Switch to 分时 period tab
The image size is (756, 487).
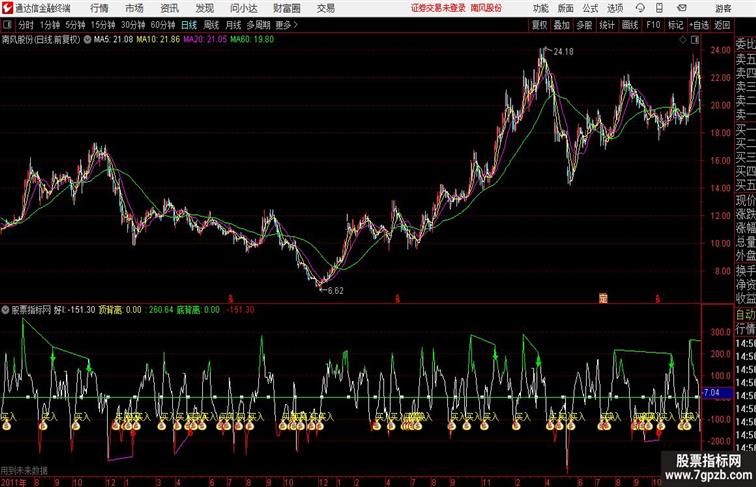tap(26, 25)
